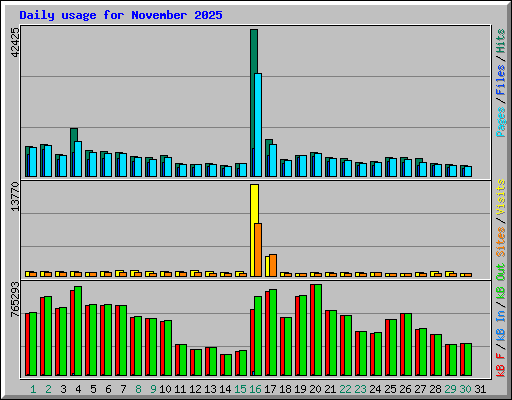Viewport: 512px width, 400px height.
Task: Click the 13770 visits axis value
Action: point(15,196)
